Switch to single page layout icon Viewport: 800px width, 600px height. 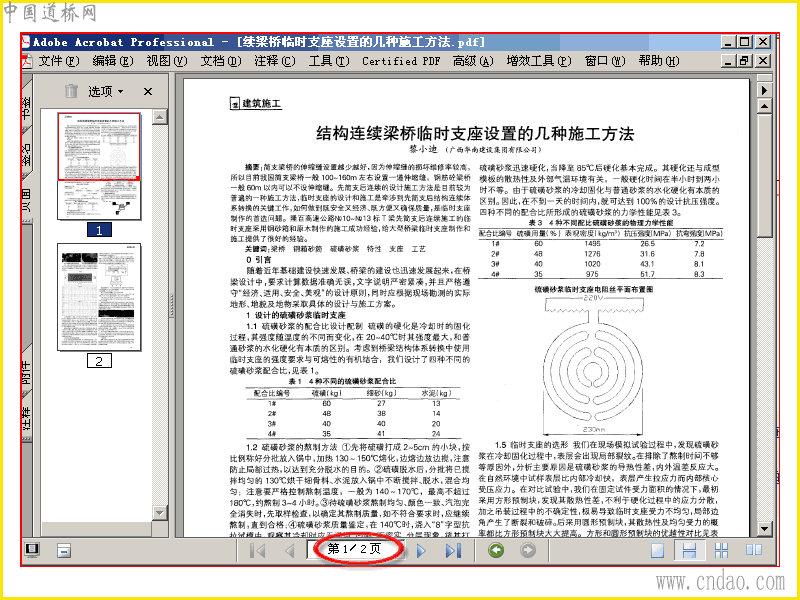coord(657,550)
